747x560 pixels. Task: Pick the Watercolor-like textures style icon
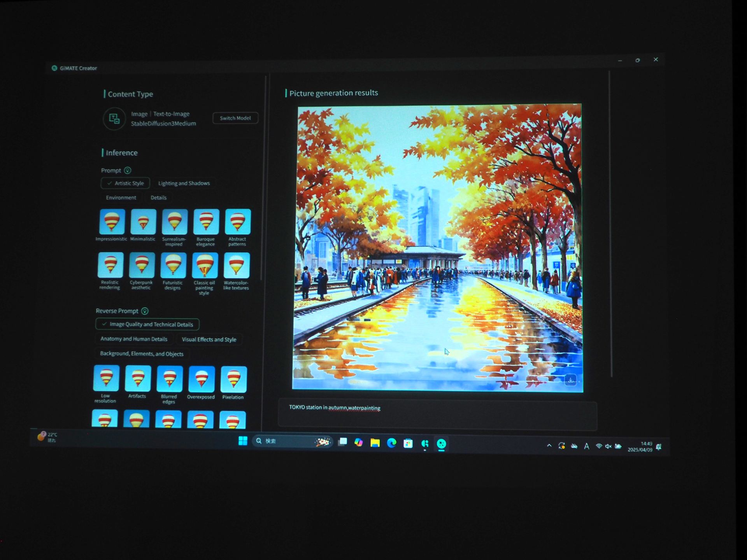(x=237, y=266)
